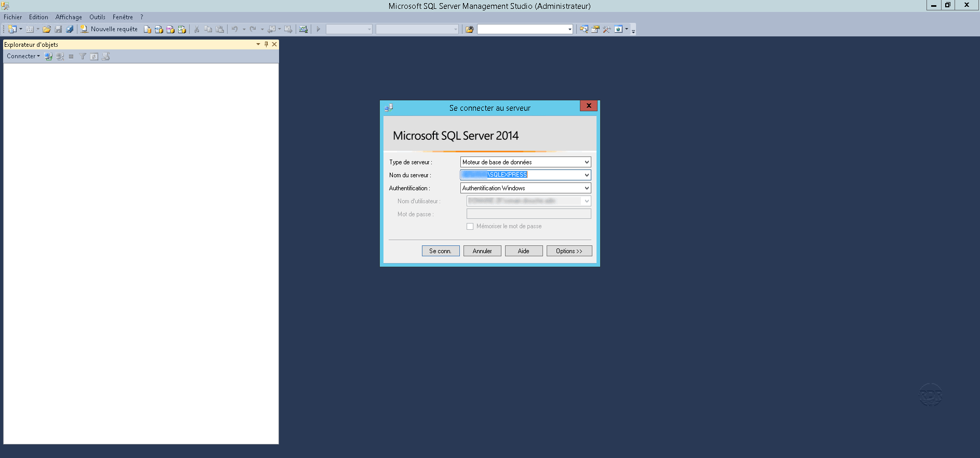Viewport: 980px width, 458px height.
Task: Pin the Explorateur d'objets panel
Action: click(266, 44)
